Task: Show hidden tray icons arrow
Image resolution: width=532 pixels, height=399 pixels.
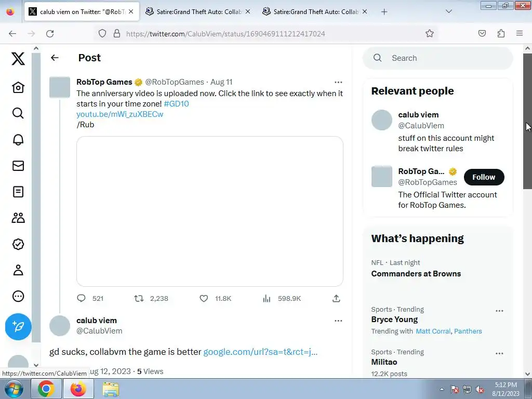Action: pyautogui.click(x=442, y=389)
